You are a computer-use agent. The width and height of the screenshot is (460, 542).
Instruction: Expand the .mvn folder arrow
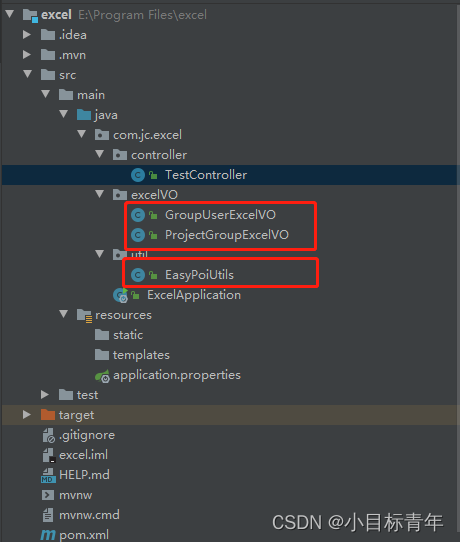[27, 55]
